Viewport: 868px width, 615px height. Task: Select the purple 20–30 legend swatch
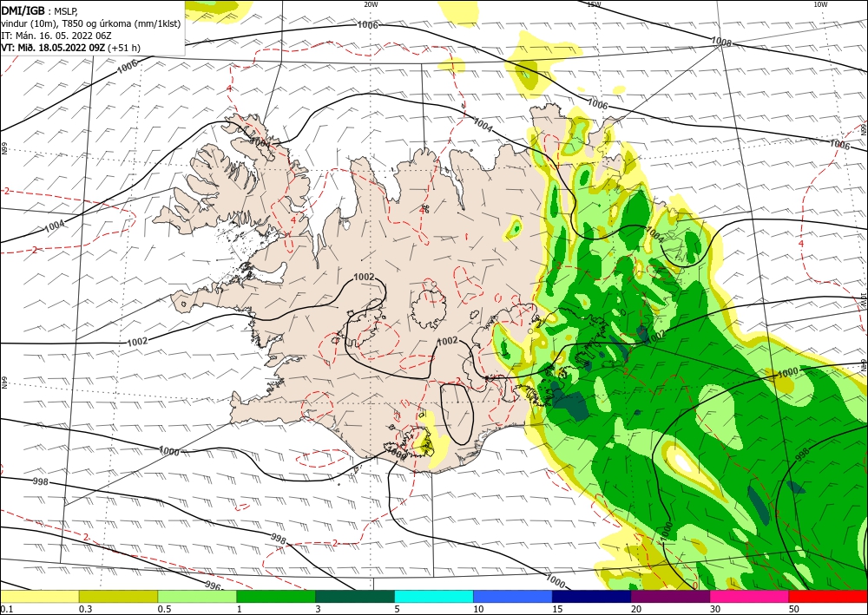click(x=670, y=596)
